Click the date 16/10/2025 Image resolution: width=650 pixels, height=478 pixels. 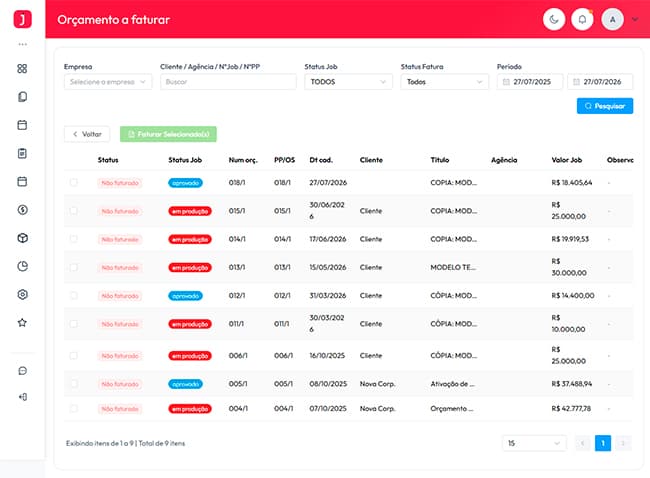[x=327, y=356]
